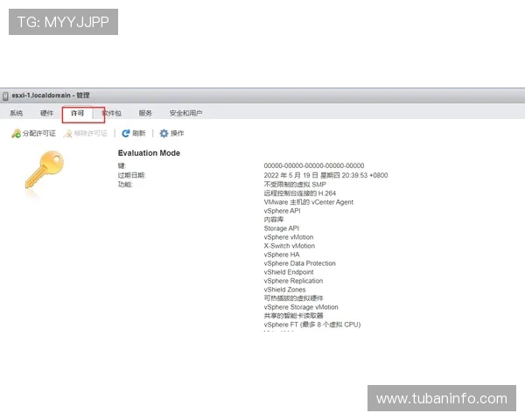This screenshot has width=525, height=420.
Task: Click the large gold key image
Action: [43, 170]
